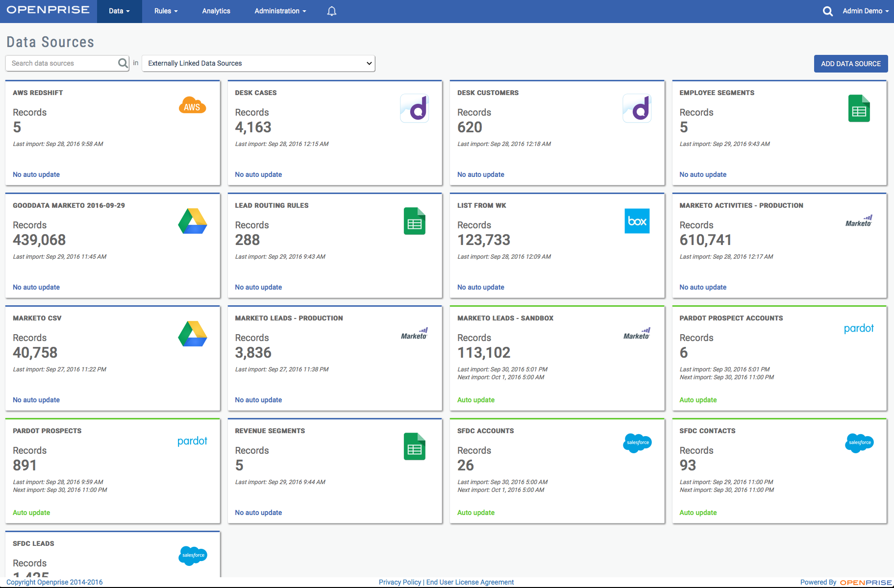Click Auto update on SFDC Contacts card

pyautogui.click(x=698, y=513)
